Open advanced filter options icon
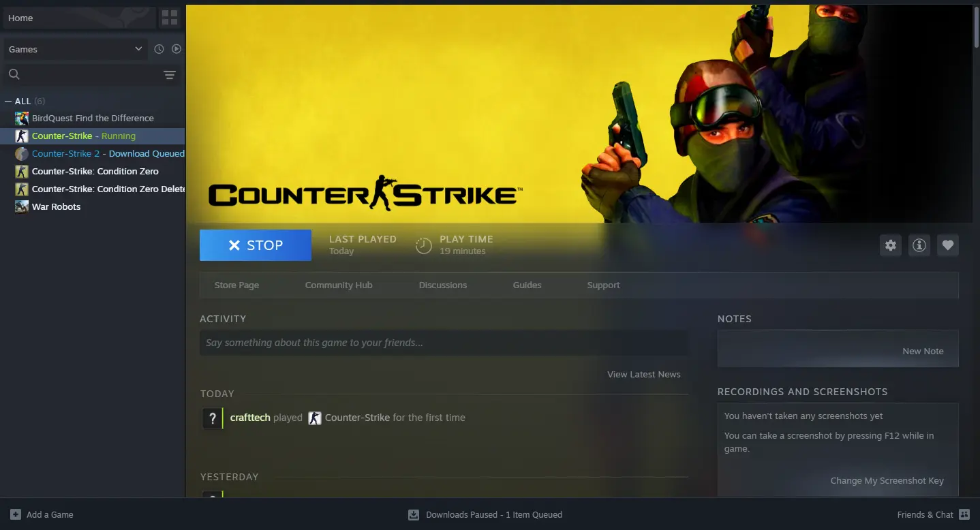The image size is (980, 530). (170, 75)
